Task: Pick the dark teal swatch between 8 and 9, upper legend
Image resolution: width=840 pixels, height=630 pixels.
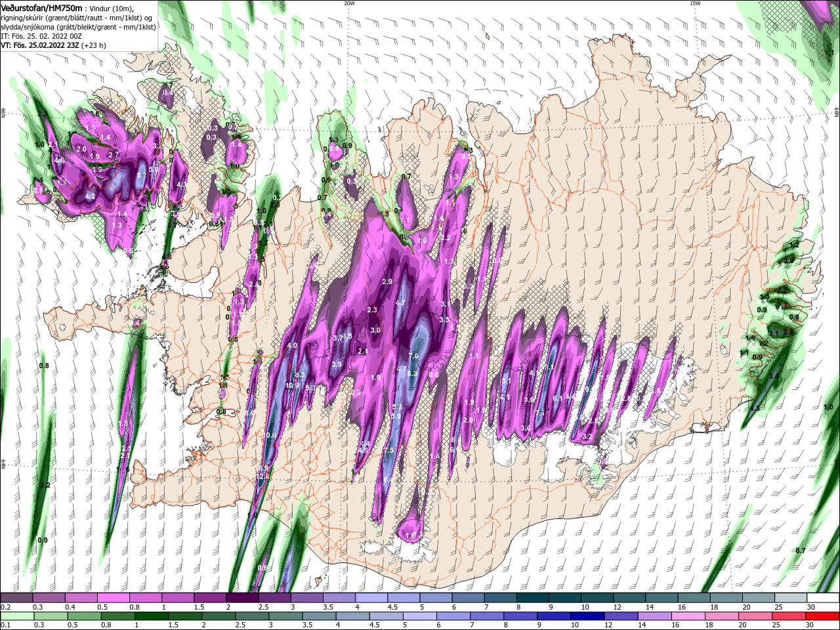Action: pos(532,598)
